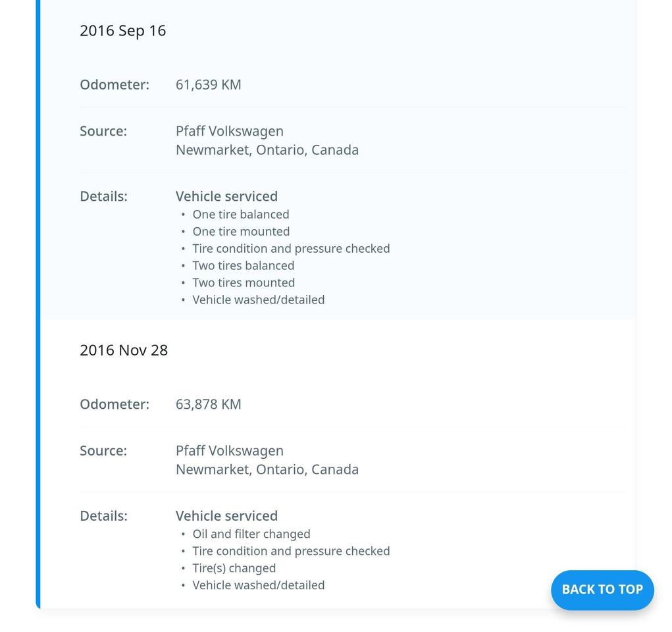Click the Newmarket, Ontario, Canada location text
This screenshot has height=632, width=672.
[267, 149]
